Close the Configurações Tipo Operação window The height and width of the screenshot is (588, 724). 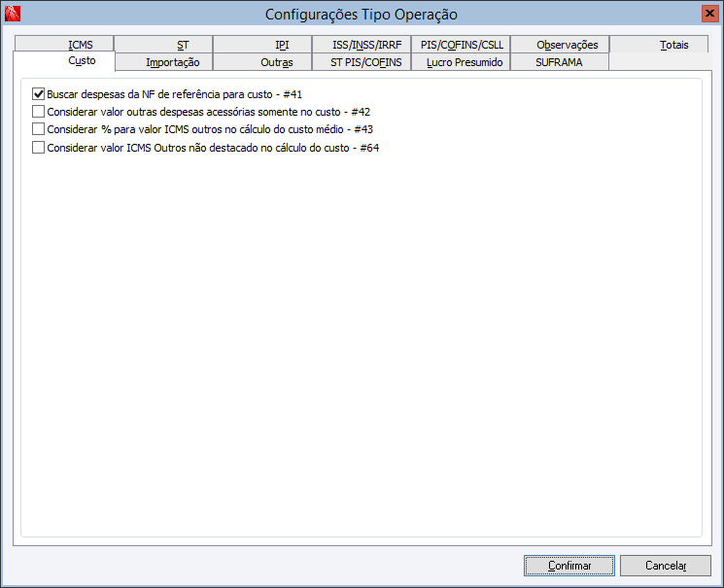coord(708,14)
